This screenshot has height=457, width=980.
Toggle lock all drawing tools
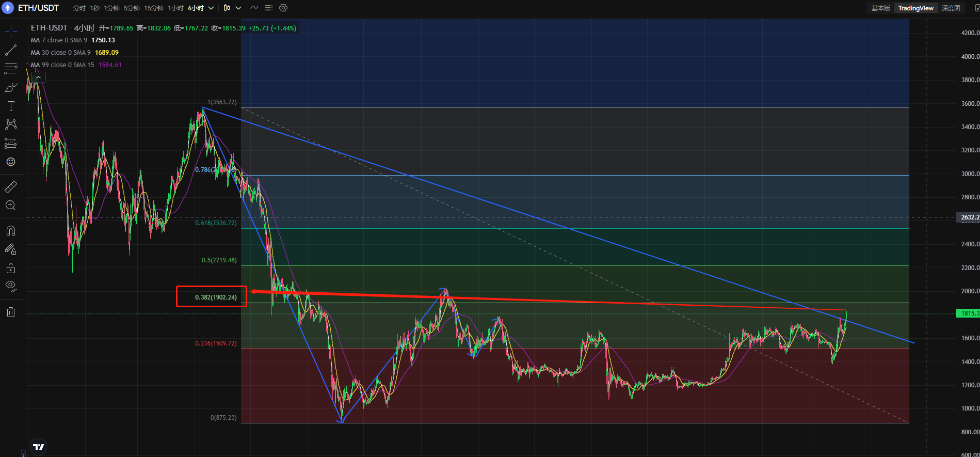11,268
